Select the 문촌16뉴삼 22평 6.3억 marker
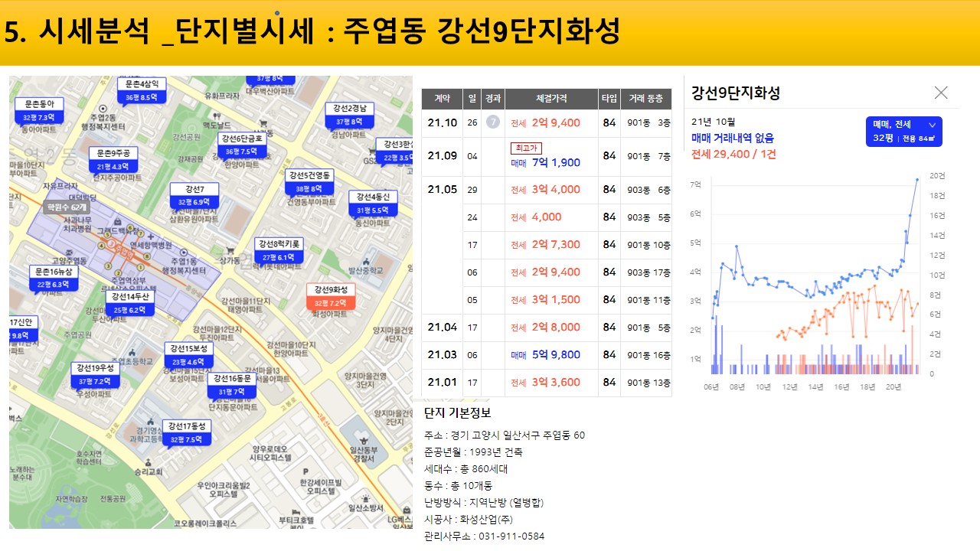This screenshot has width=980, height=551. tap(54, 278)
